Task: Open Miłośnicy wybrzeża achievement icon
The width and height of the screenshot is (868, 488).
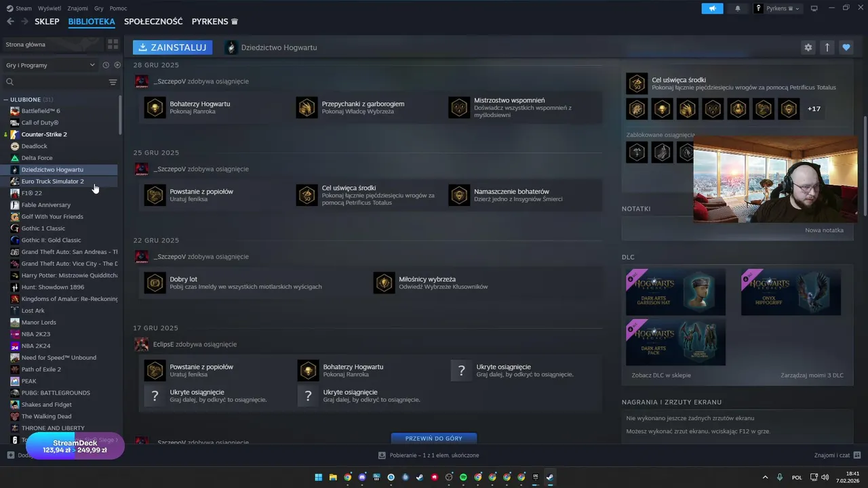Action: pos(384,283)
